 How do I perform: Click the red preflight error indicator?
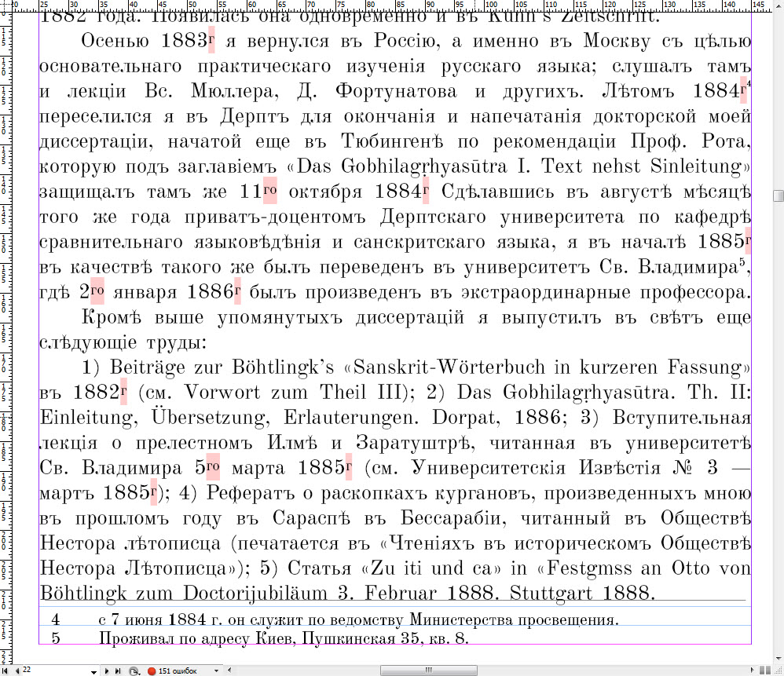pyautogui.click(x=152, y=671)
